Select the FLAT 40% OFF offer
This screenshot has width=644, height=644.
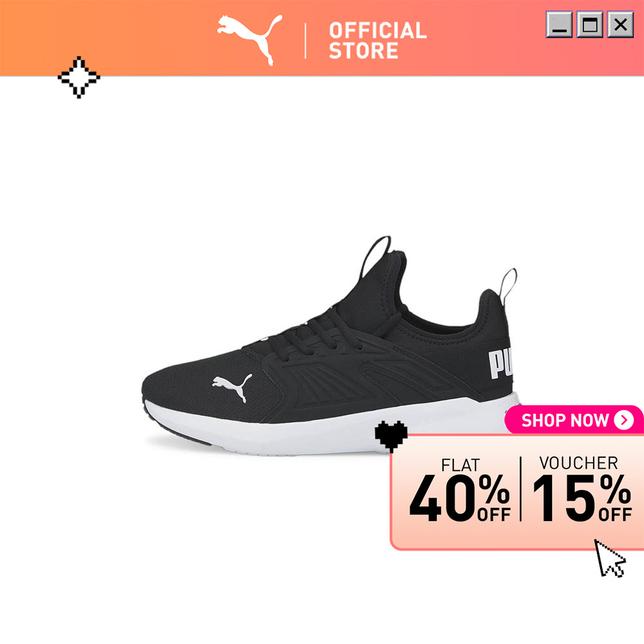[460, 490]
